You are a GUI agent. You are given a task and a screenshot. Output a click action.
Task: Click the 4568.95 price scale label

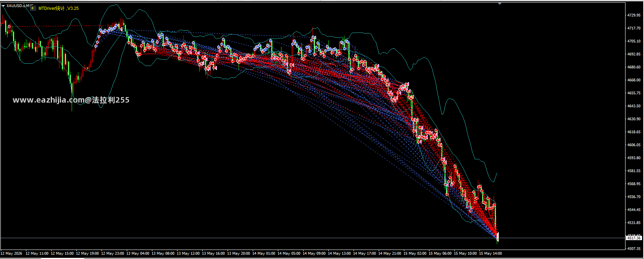(x=634, y=184)
